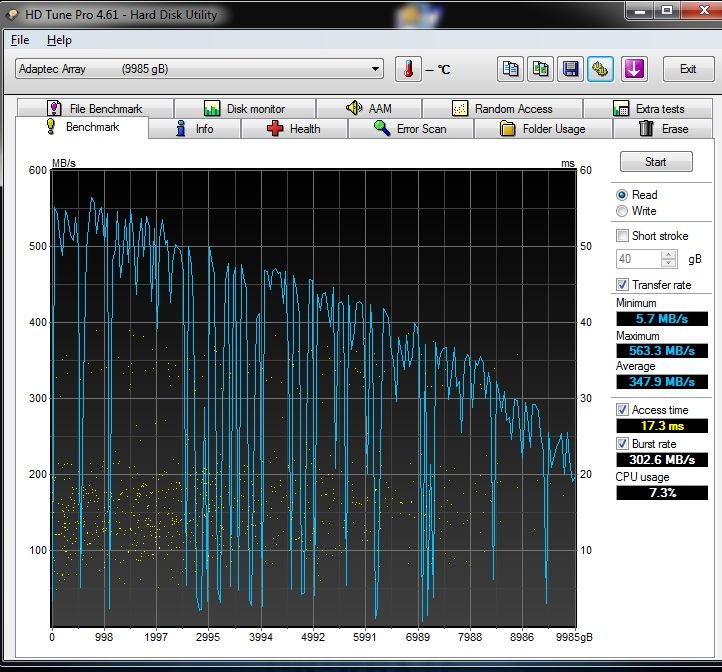The width and height of the screenshot is (722, 672).
Task: Uncheck the Transfer rate checkbox
Action: [x=623, y=285]
